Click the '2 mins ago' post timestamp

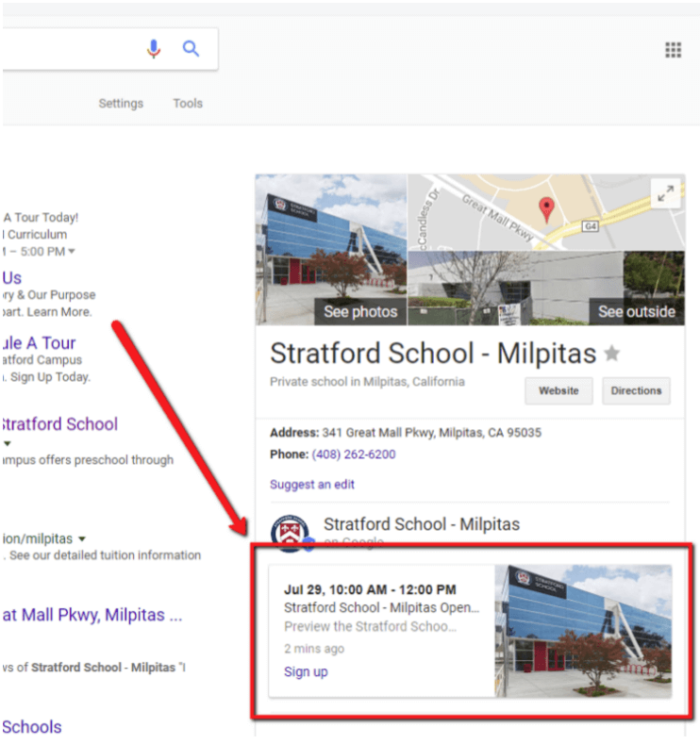pos(314,649)
